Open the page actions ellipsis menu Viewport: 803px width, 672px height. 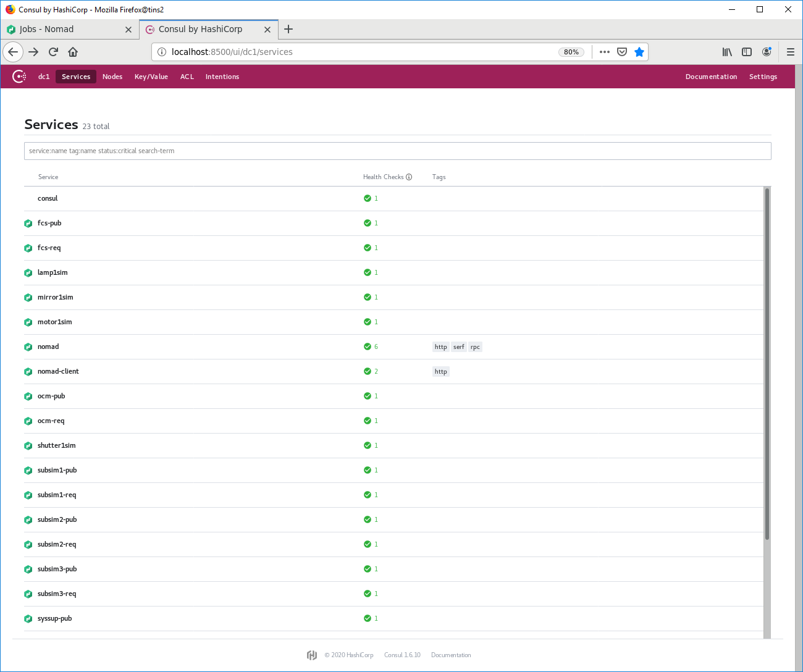click(605, 52)
